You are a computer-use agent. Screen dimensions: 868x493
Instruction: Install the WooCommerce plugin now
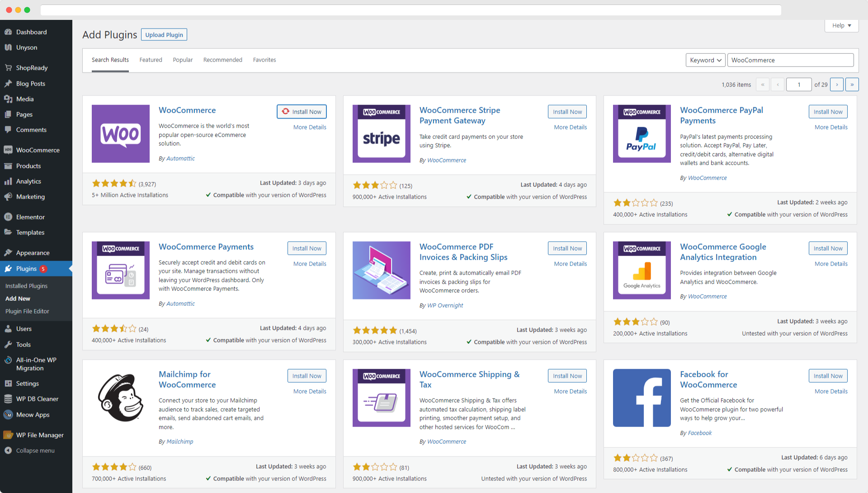coord(302,112)
